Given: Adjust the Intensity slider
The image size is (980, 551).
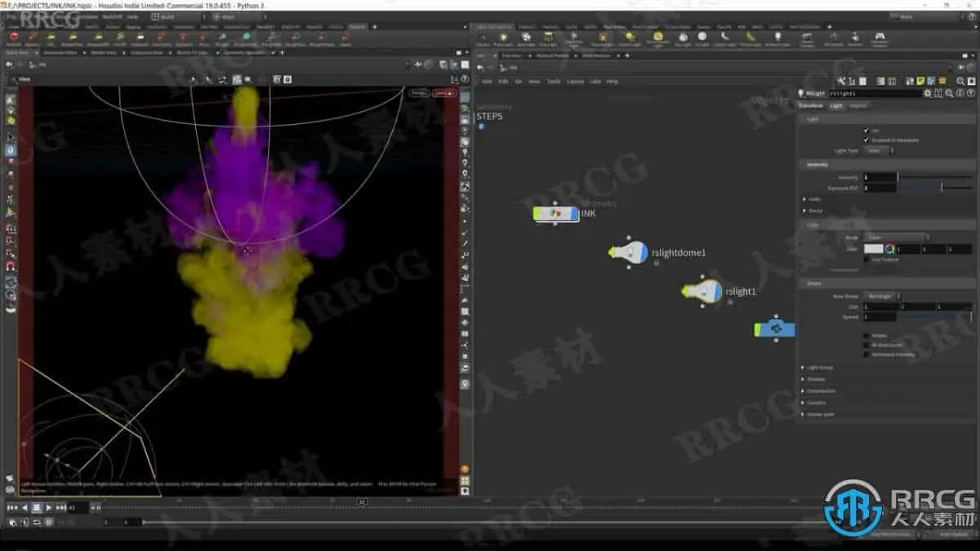Looking at the screenshot, I should pos(935,177).
